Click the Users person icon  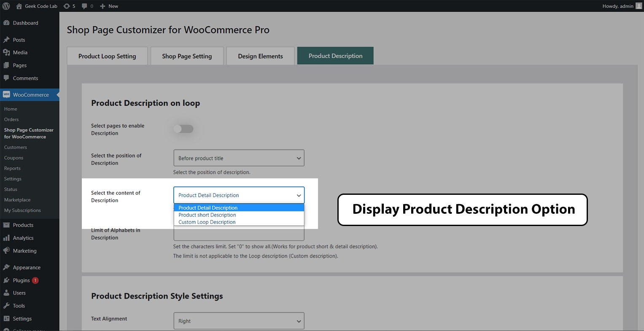6,293
